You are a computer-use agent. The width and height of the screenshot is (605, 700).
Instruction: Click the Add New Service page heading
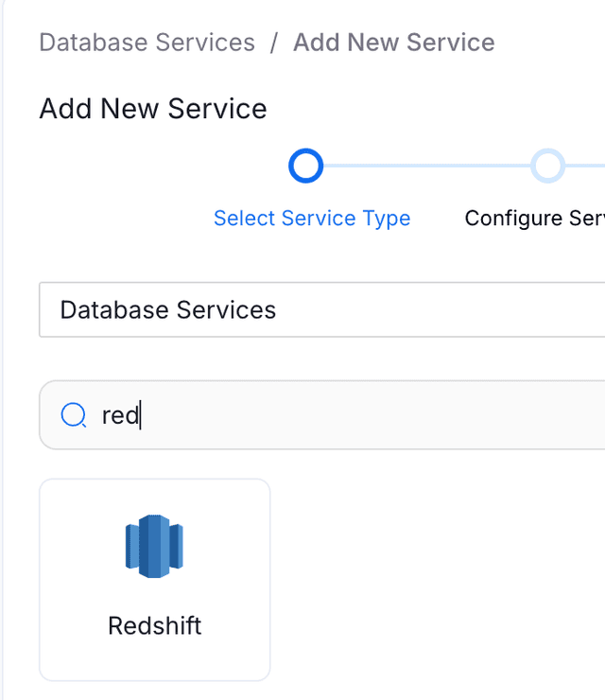(x=153, y=109)
